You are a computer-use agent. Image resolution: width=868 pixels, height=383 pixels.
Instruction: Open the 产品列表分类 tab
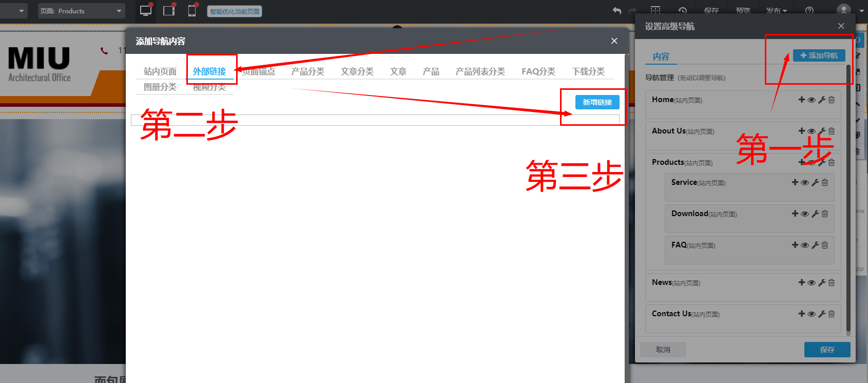[480, 71]
